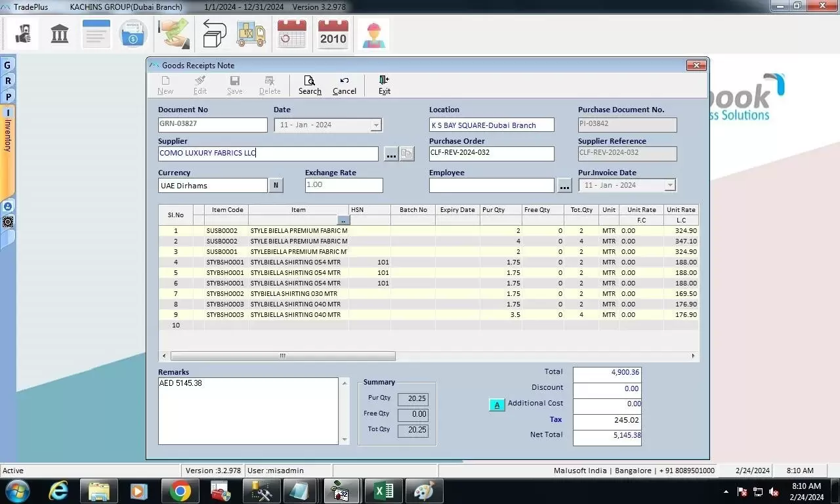Click the Document No field
This screenshot has width=840, height=504.
tap(213, 125)
